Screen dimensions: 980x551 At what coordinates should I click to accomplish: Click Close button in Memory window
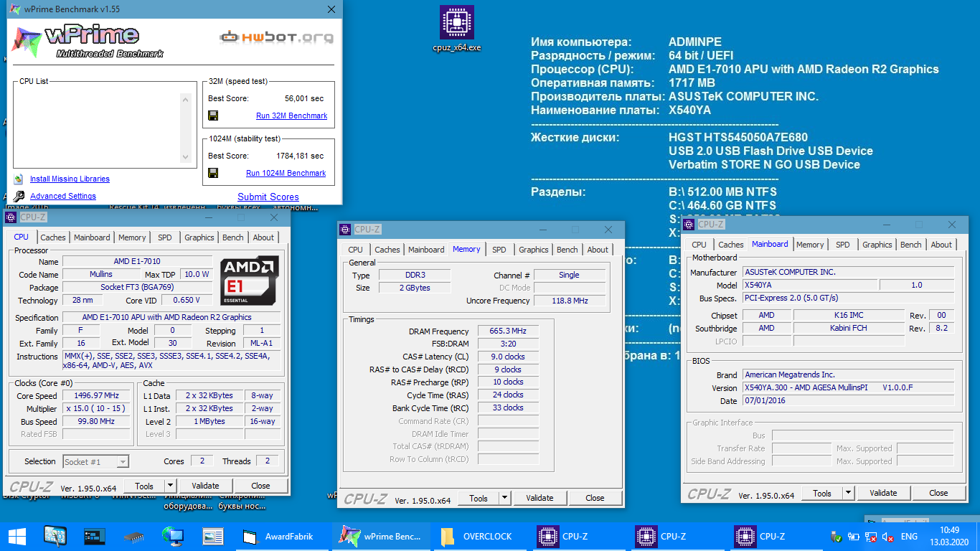(x=595, y=498)
